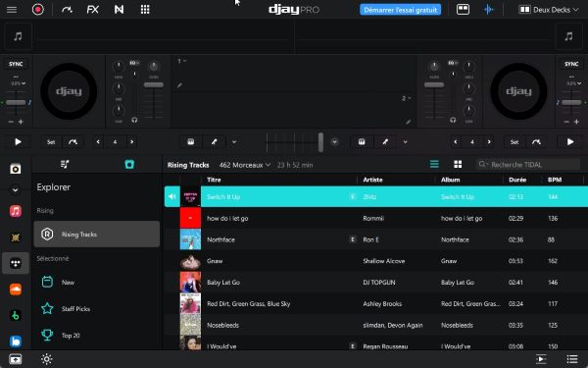
Task: Toggle SYNC on the left deck
Action: [16, 64]
